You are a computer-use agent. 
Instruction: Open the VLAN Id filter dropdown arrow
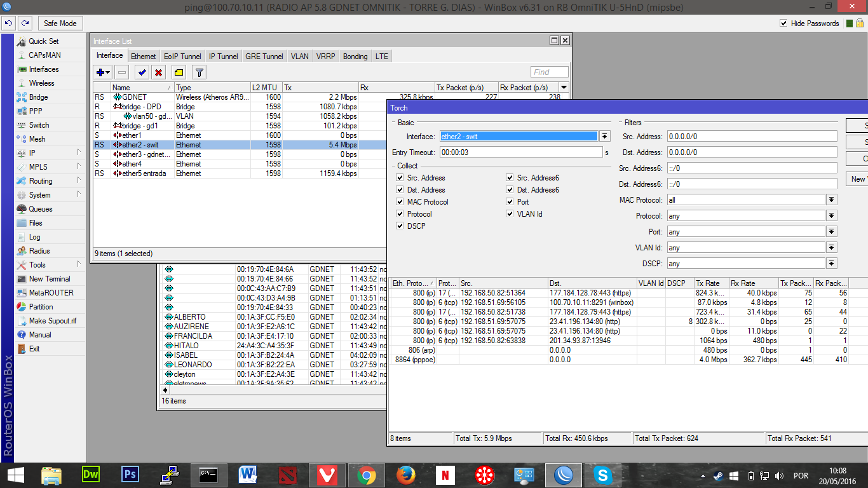click(832, 248)
